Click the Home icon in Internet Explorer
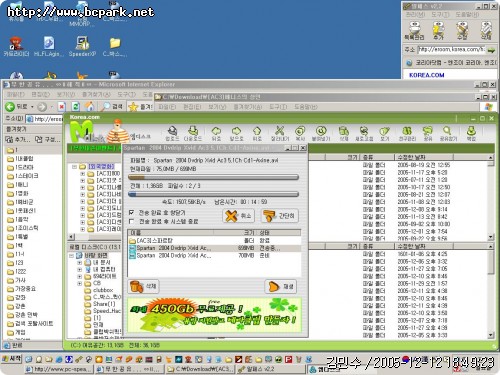 point(89,107)
